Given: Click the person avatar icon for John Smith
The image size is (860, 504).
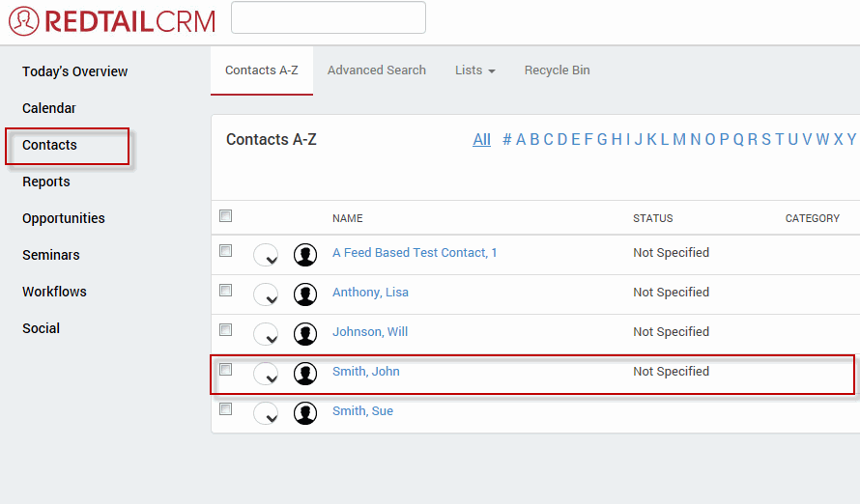Looking at the screenshot, I should tap(305, 374).
